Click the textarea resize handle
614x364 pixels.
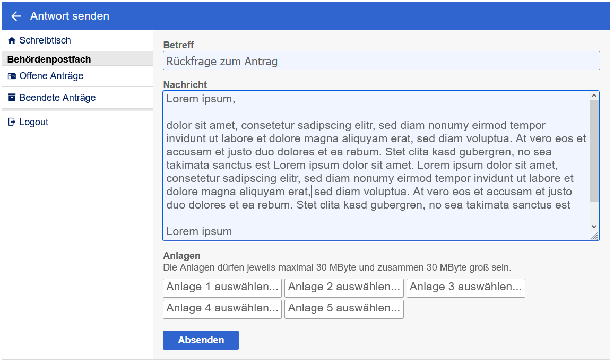(594, 237)
